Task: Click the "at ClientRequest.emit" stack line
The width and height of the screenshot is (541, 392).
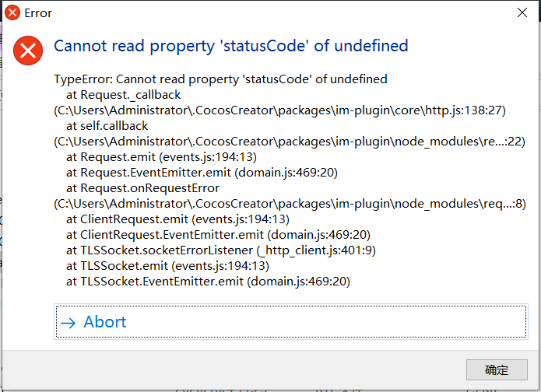Action: (177, 219)
